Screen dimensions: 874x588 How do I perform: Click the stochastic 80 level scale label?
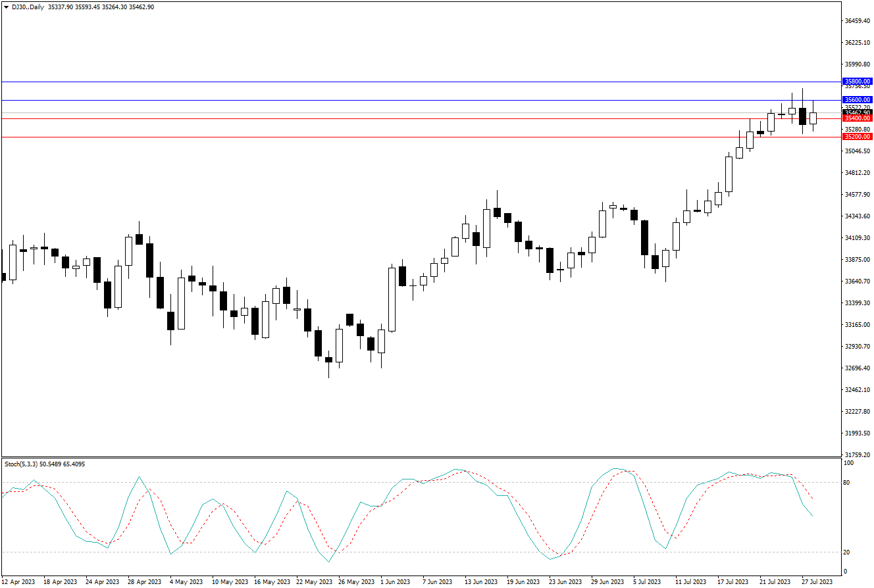click(x=848, y=483)
